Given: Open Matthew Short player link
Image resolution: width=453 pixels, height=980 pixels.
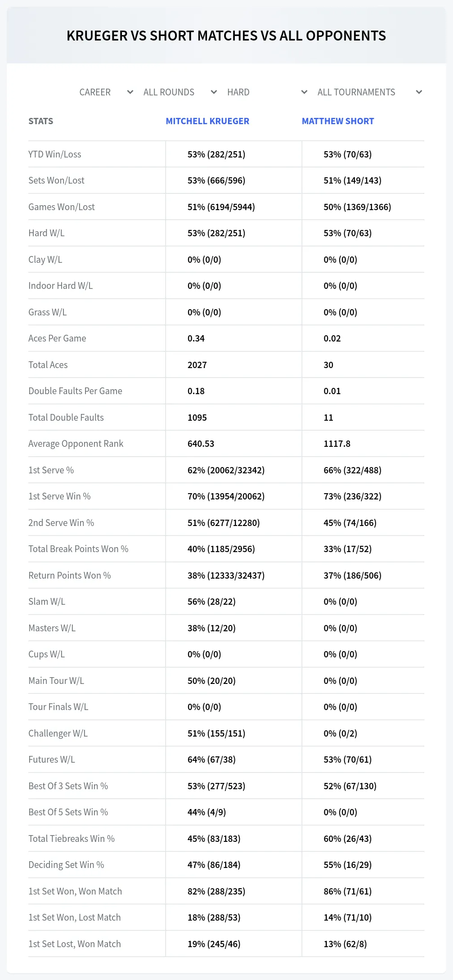Looking at the screenshot, I should [x=338, y=121].
